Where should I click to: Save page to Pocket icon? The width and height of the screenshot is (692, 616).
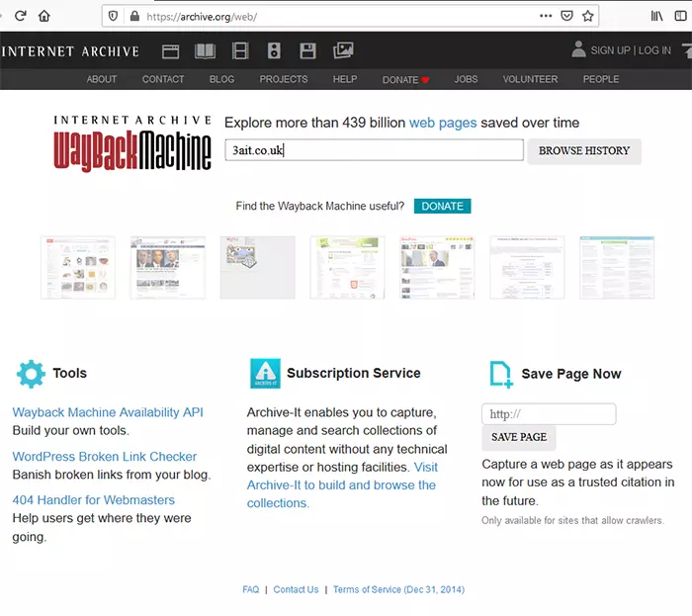(566, 17)
